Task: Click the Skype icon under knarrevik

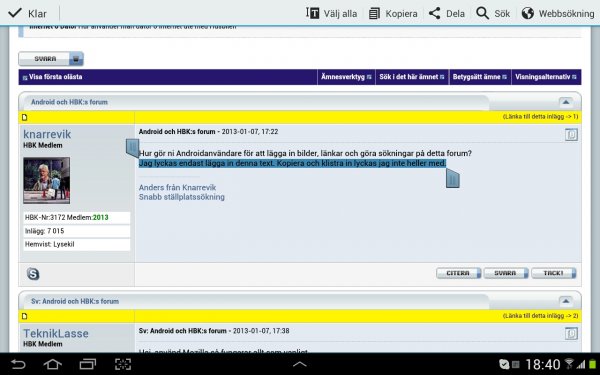Action: 33,274
